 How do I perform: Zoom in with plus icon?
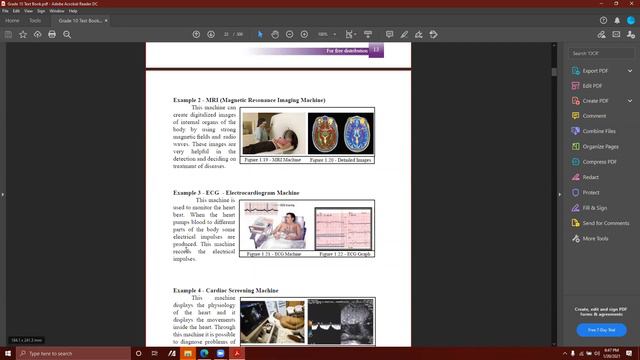[x=304, y=35]
